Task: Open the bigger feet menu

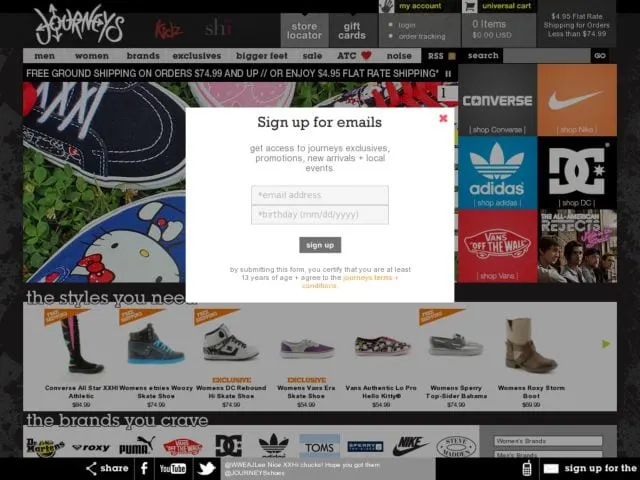Action: (x=262, y=56)
